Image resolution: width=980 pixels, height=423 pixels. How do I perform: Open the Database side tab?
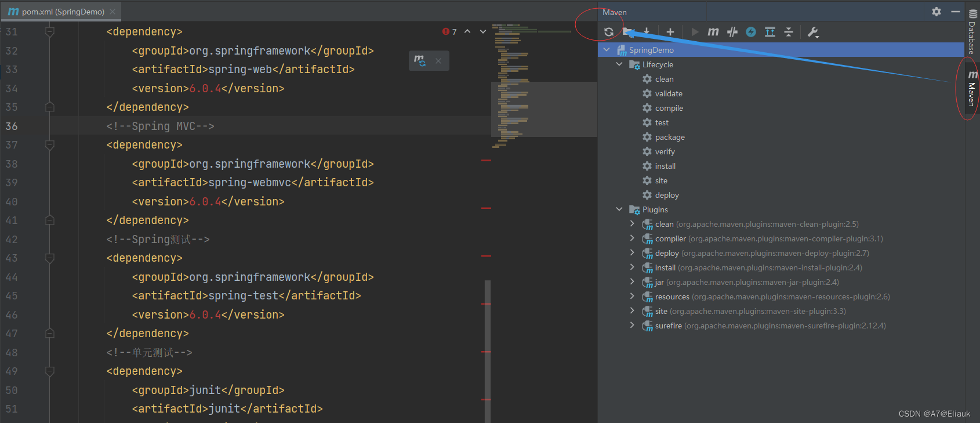[x=972, y=32]
